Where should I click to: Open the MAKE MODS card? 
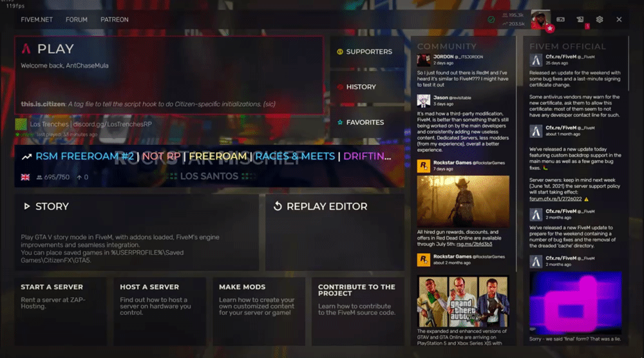pos(259,311)
